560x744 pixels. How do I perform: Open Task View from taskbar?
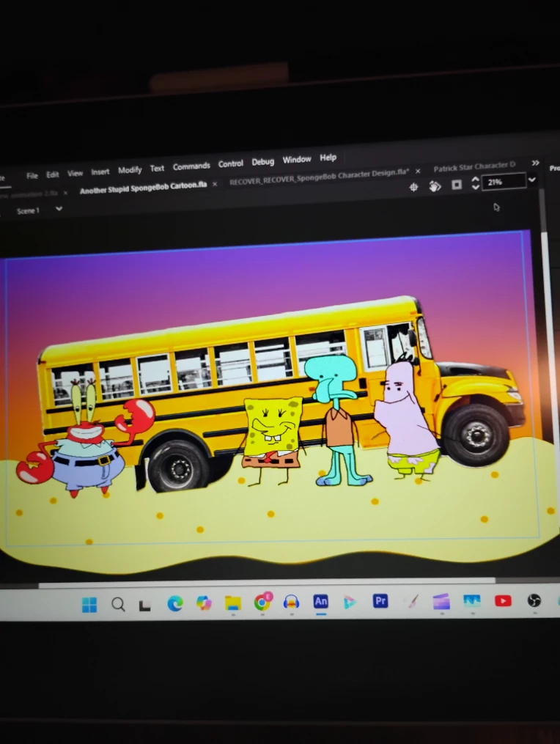click(x=144, y=605)
